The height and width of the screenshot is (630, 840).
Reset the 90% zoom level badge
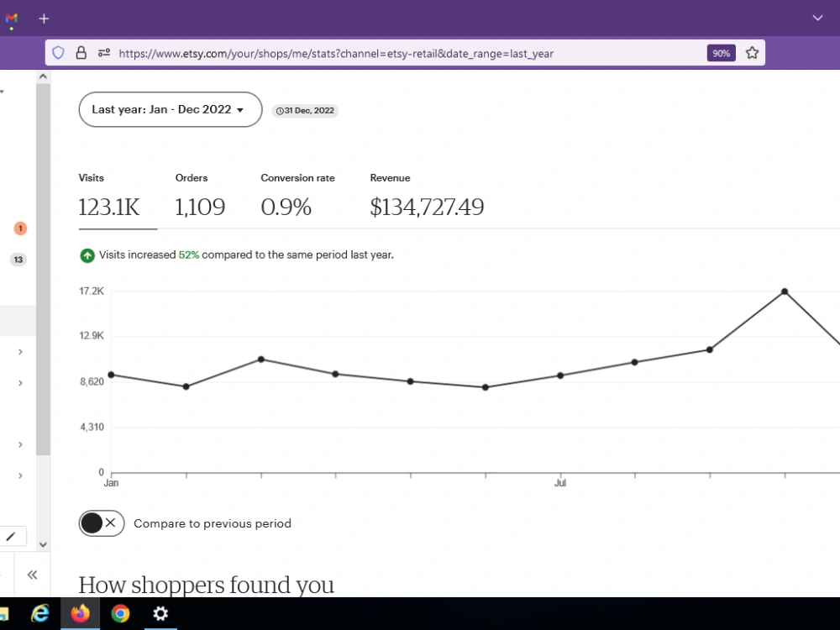point(721,53)
